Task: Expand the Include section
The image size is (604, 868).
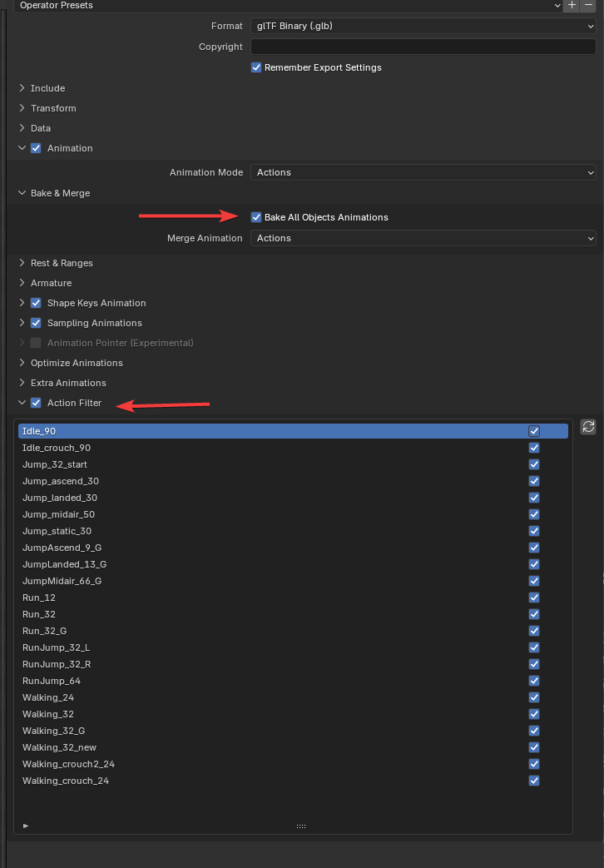Action: [x=47, y=88]
